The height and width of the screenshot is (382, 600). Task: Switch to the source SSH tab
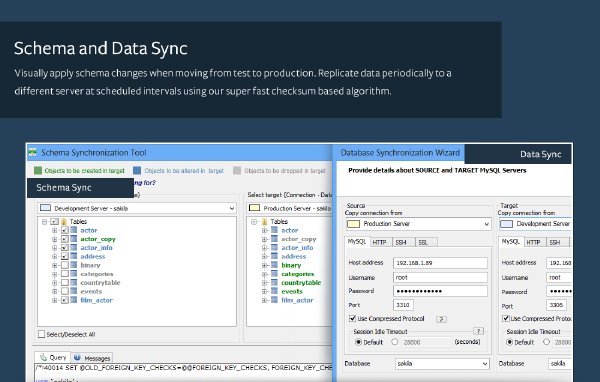(x=401, y=243)
